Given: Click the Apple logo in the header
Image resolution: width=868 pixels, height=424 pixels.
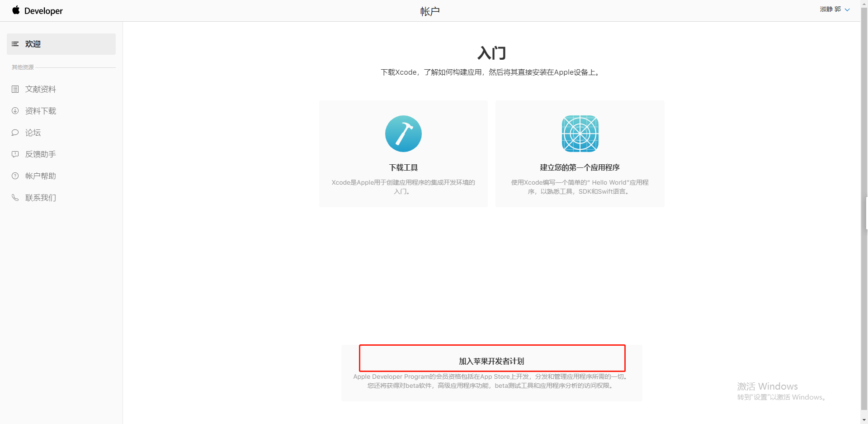Looking at the screenshot, I should point(16,10).
